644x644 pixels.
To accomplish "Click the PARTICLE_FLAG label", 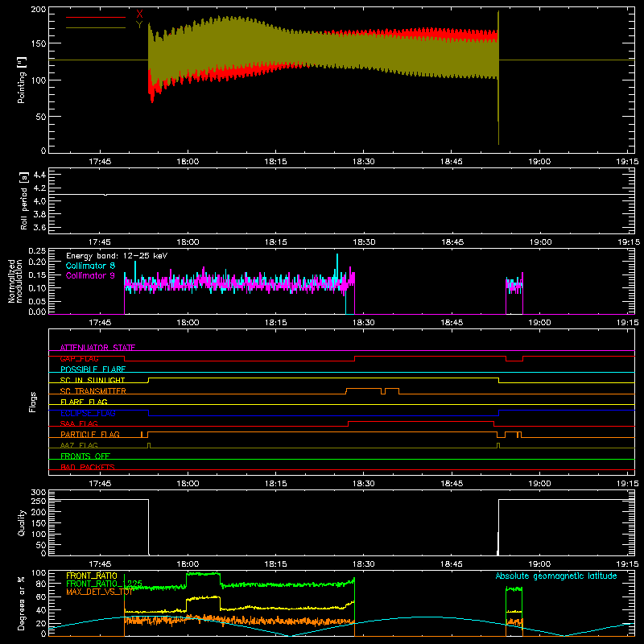I will pos(90,435).
